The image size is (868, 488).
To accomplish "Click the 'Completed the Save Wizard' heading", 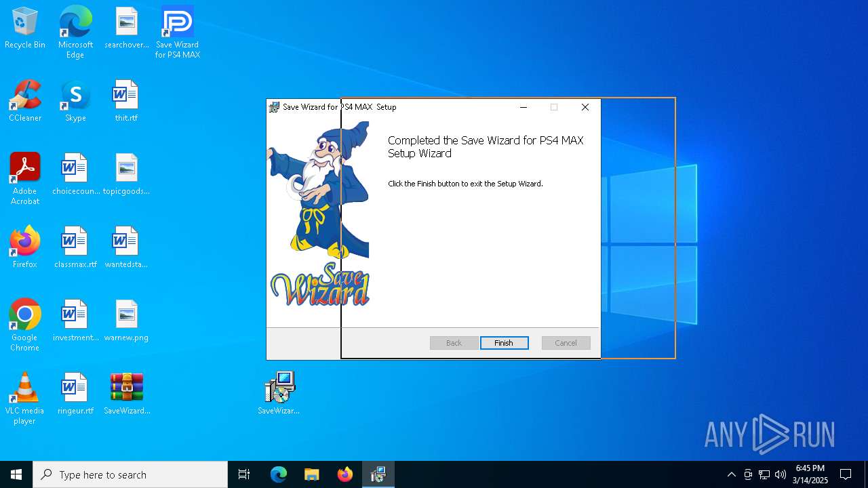I will click(486, 147).
